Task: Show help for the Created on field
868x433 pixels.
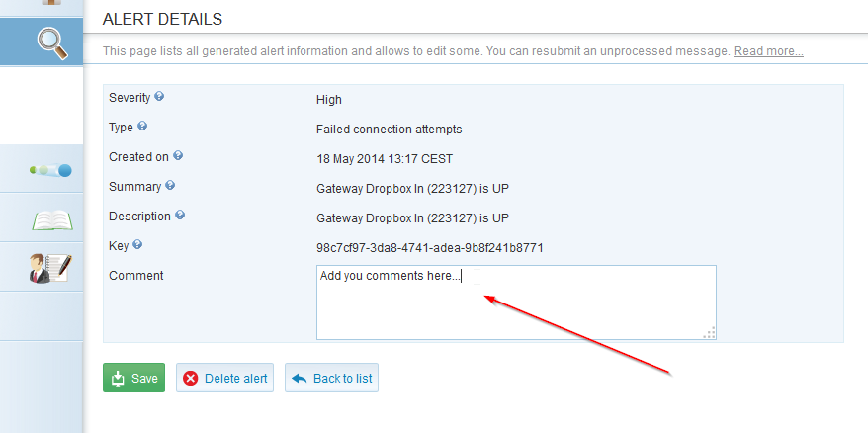Action: coord(178,156)
